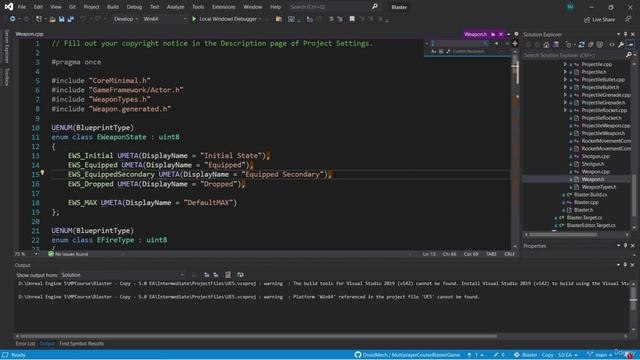The width and height of the screenshot is (640, 360).
Task: Open the tab list dropdown arrow next to Weapon.h
Action: pyautogui.click(x=509, y=34)
